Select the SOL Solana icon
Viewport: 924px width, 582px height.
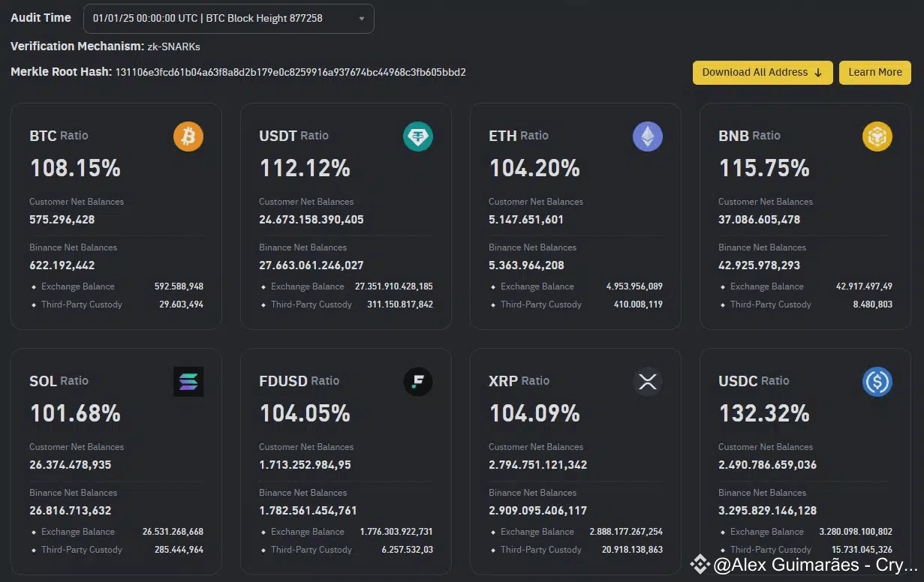[188, 381]
